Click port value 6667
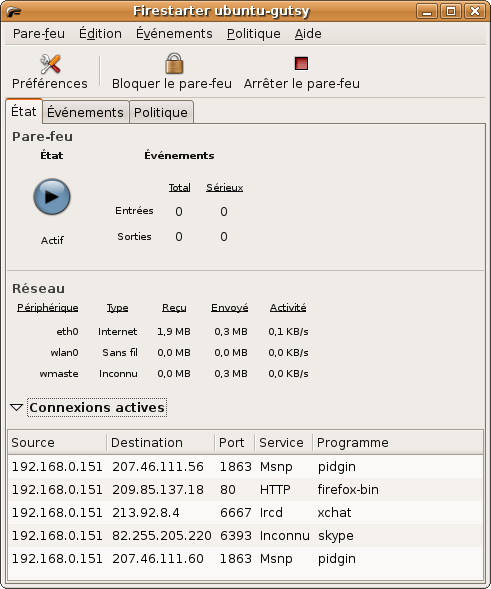The width and height of the screenshot is (491, 589). click(x=236, y=512)
